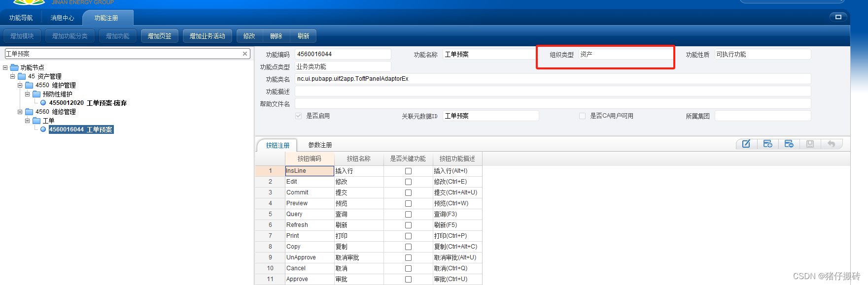The width and height of the screenshot is (868, 285).
Task: Select tree node 4560016044 工单预案
Action: (x=81, y=129)
